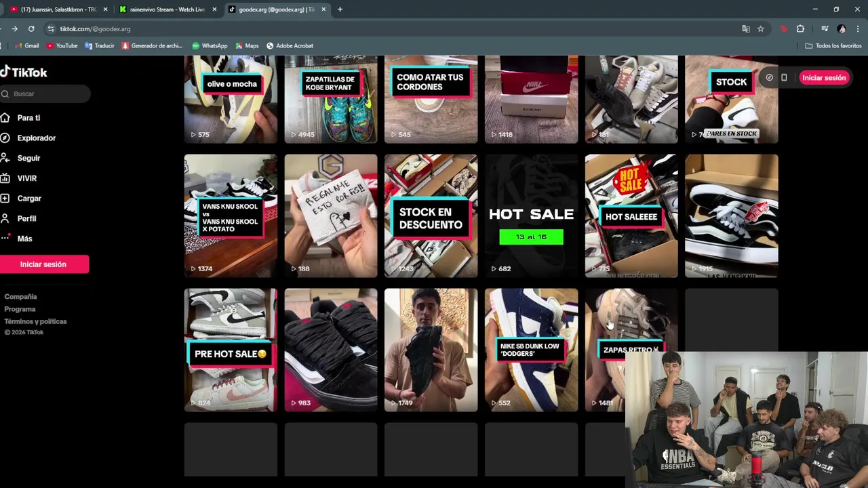
Task: Open black sneaker video with 983 views
Action: [331, 350]
